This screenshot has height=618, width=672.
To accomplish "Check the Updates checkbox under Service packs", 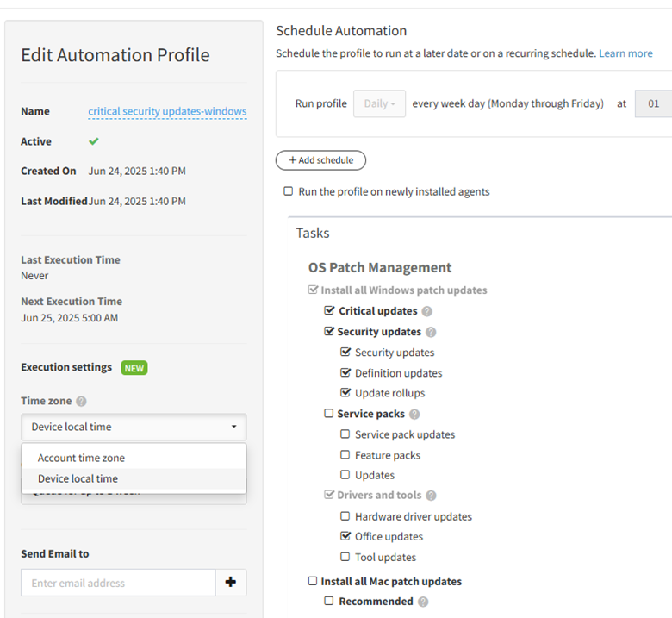I will pos(345,475).
